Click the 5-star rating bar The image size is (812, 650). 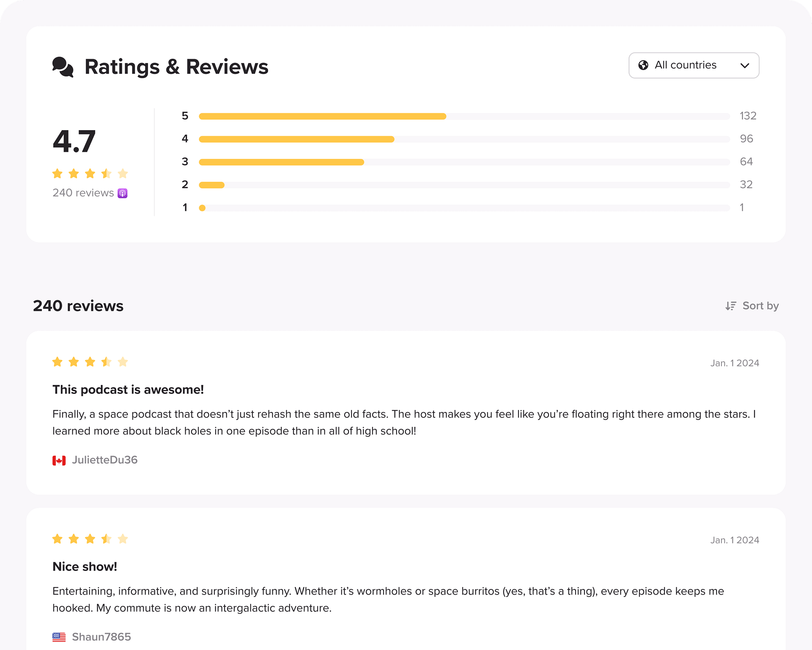pos(464,116)
